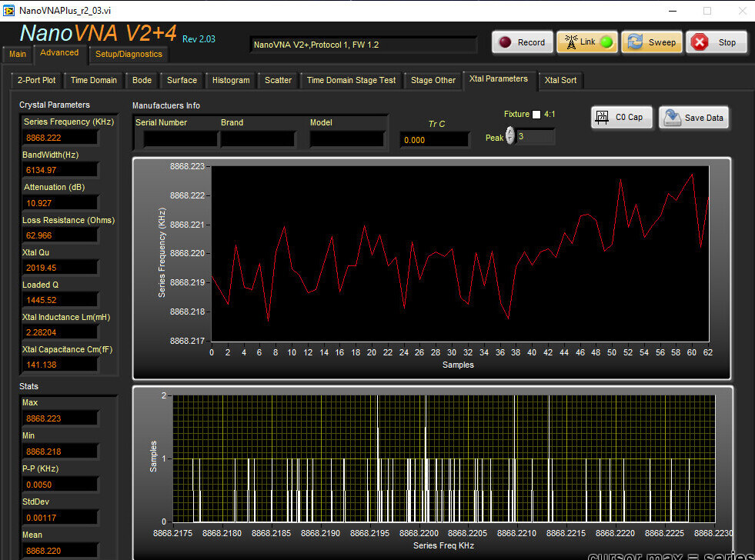Save results with Save Data button
This screenshot has width=755, height=560.
(694, 118)
